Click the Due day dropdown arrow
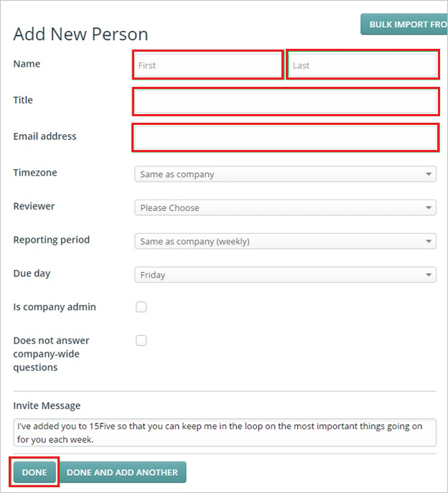This screenshot has width=448, height=493. coord(429,275)
